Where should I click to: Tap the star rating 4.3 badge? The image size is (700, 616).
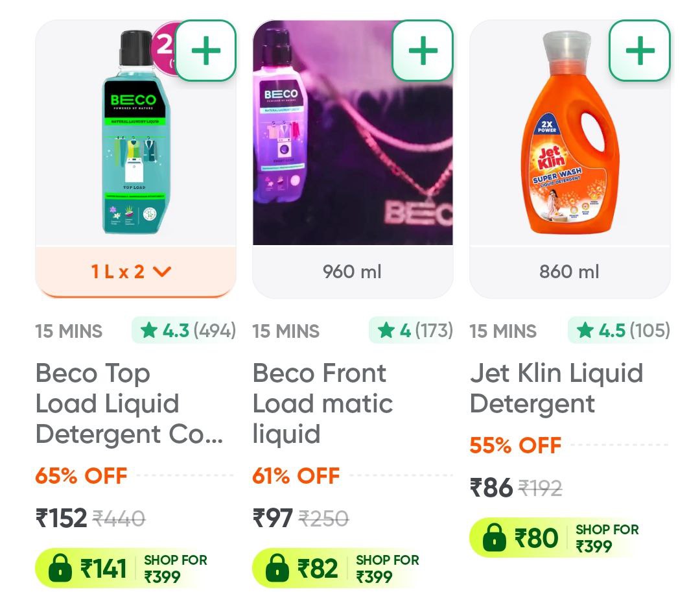point(184,331)
